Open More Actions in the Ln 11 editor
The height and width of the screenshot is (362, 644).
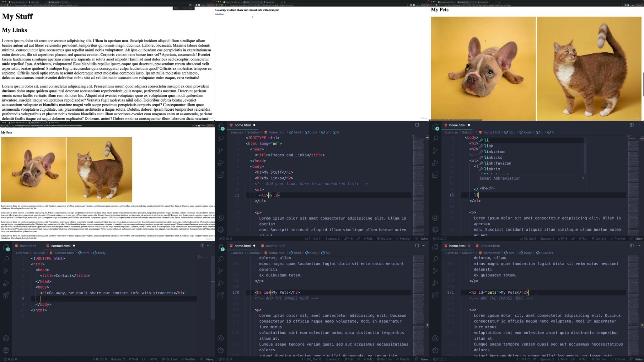tap(424, 125)
